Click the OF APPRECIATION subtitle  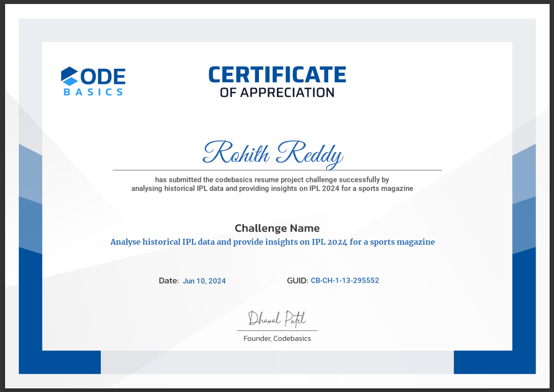277,93
